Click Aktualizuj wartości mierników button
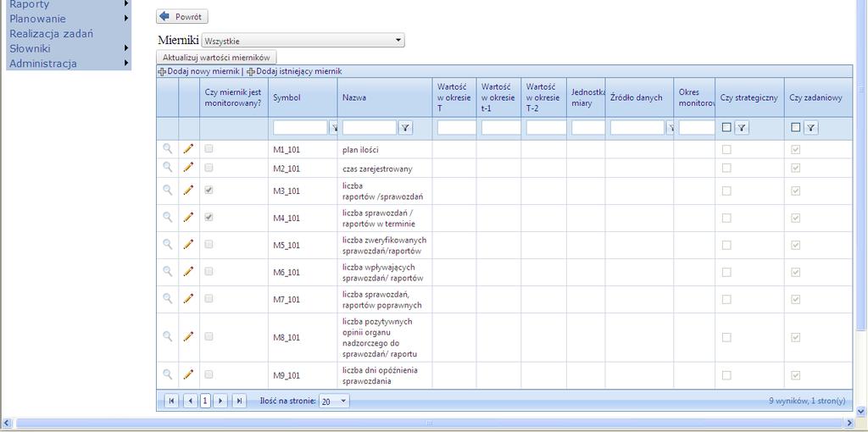 point(216,58)
